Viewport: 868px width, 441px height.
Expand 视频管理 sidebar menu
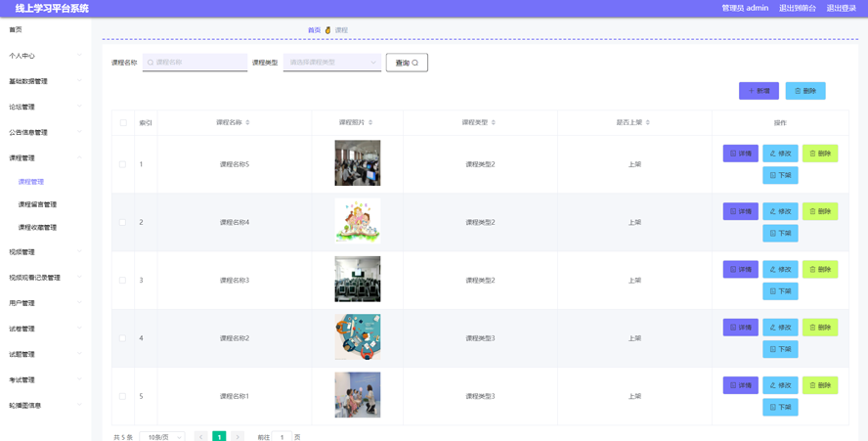45,252
